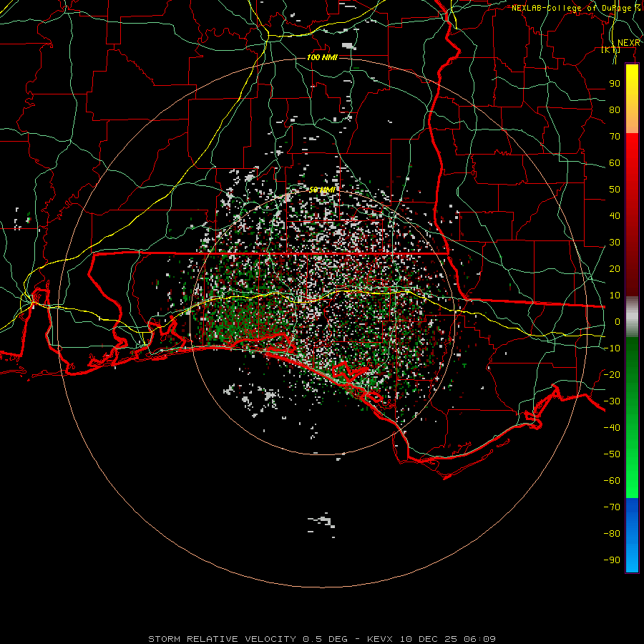Click the -20 value on the velocity scale
Viewport: 644px width, 644px height.
tap(612, 375)
